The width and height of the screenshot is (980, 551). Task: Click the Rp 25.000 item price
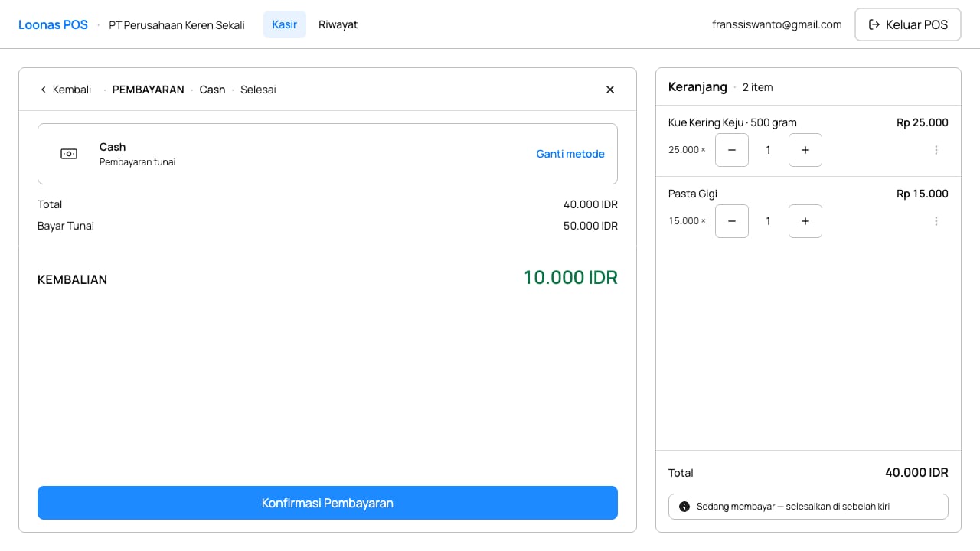tap(923, 122)
